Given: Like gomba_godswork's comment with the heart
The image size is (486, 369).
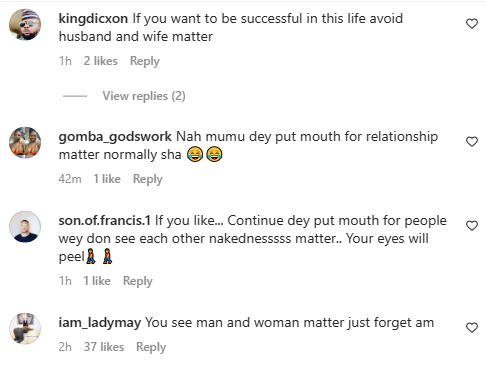Looking at the screenshot, I should [x=472, y=142].
